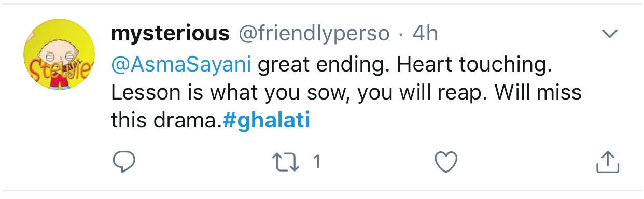Share the tweet via the upload arrow icon
The image size is (644, 199).
click(x=607, y=162)
